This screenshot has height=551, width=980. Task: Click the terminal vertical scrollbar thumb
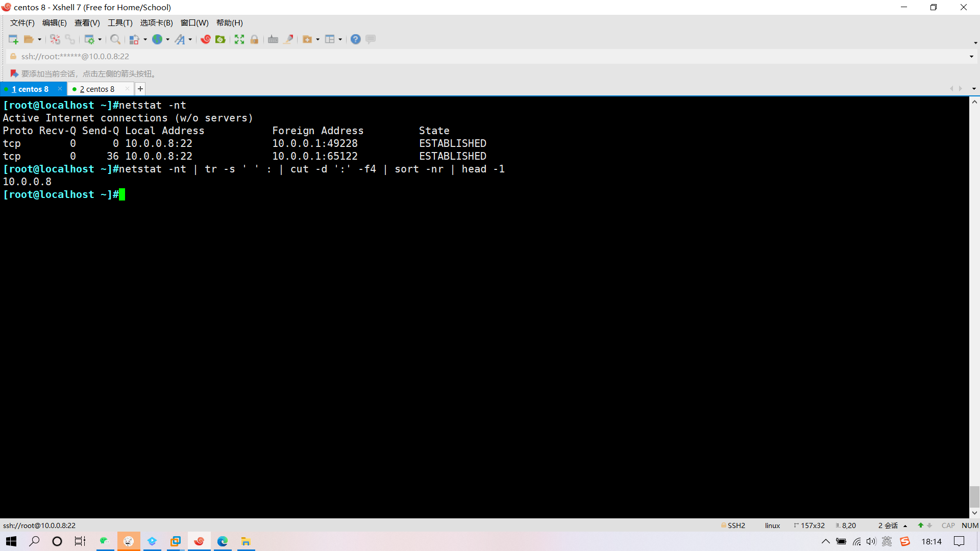(974, 496)
